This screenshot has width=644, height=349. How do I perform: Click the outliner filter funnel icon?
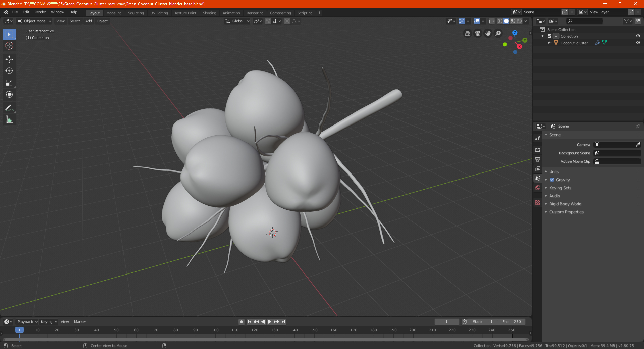628,21
